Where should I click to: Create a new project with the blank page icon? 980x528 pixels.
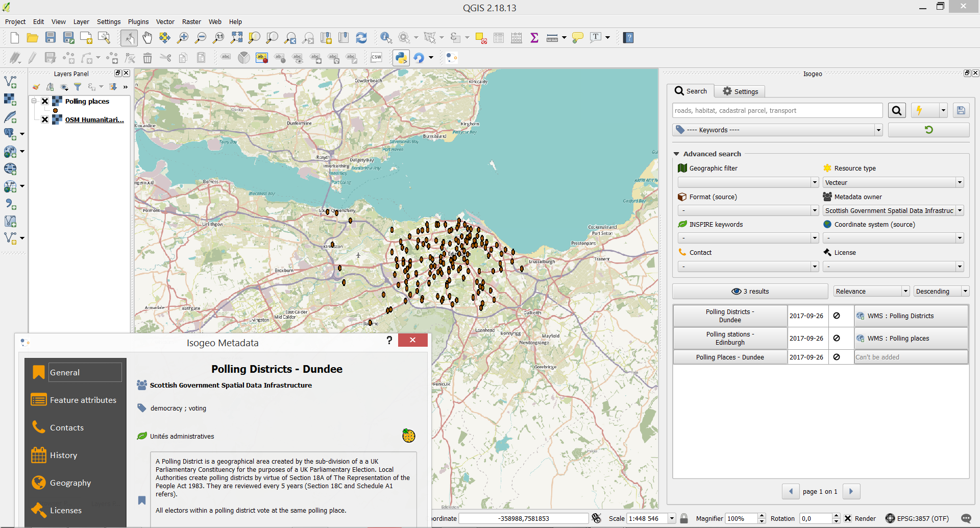(14, 38)
